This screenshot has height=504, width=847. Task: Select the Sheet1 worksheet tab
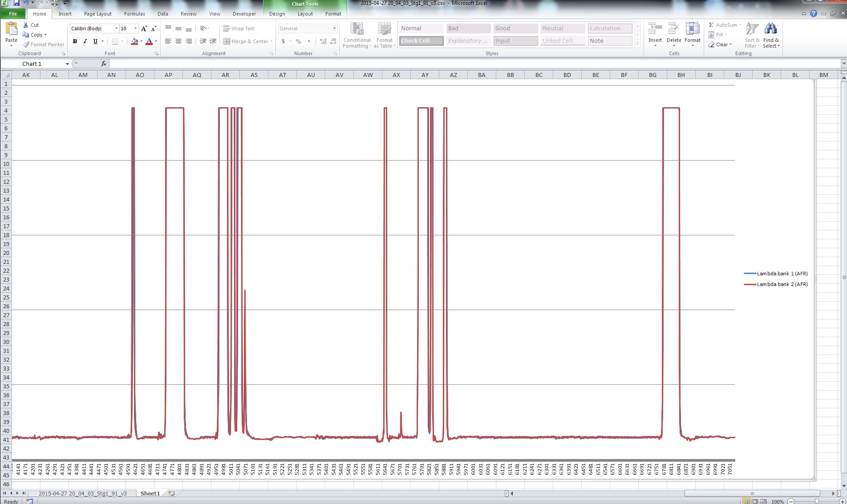pos(150,493)
